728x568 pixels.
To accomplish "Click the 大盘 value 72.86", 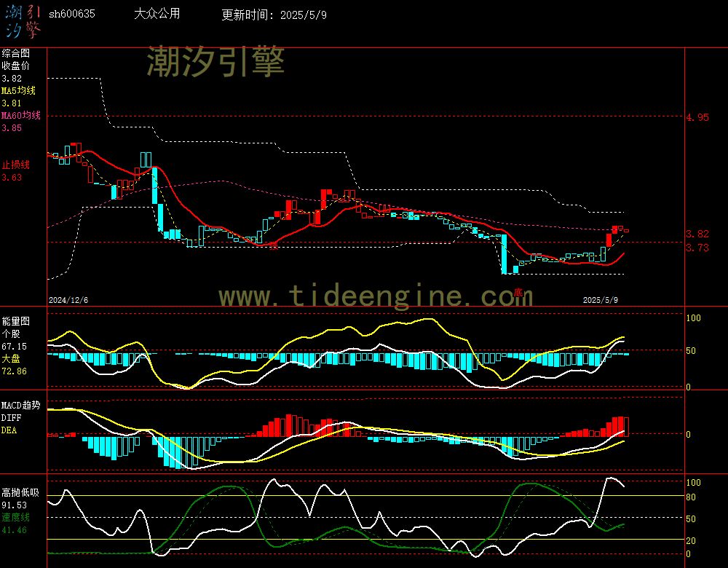I will click(x=15, y=371).
